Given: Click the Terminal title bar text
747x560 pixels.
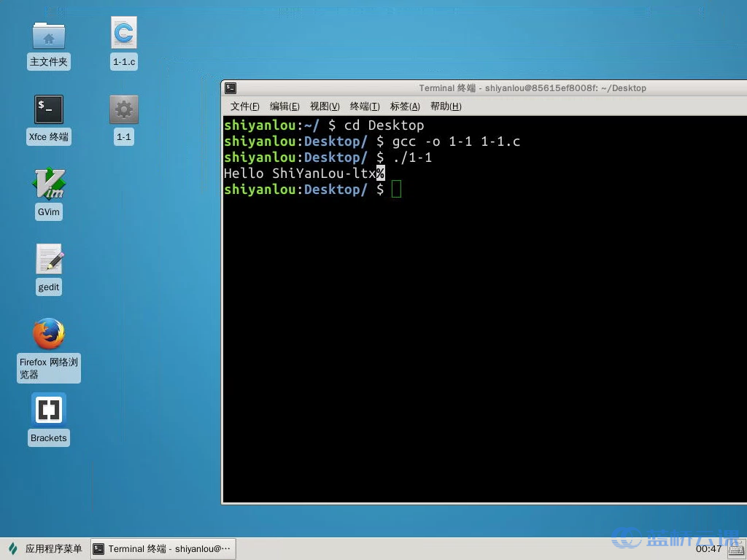Looking at the screenshot, I should (x=532, y=87).
